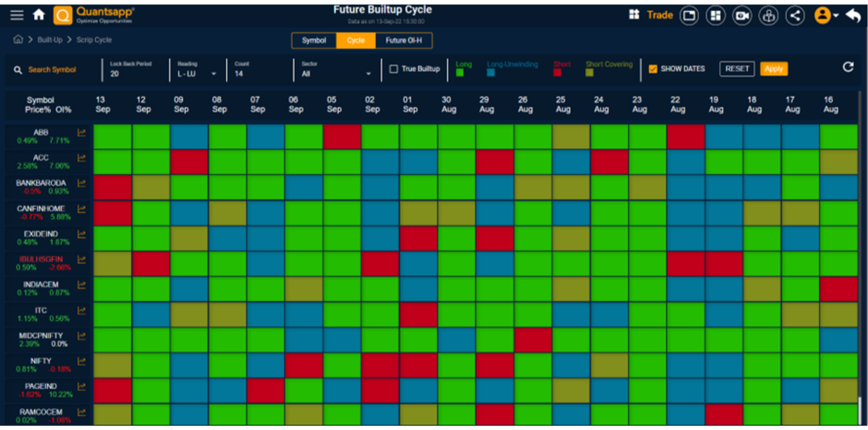Click the search magnifier icon
Image resolution: width=868 pixels, height=430 pixels.
pos(17,70)
